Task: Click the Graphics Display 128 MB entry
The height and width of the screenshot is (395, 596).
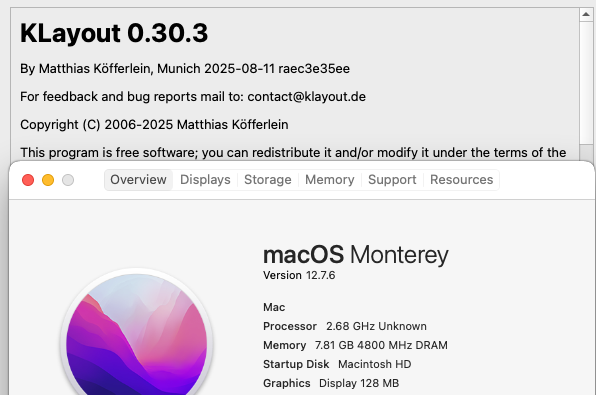Action: click(x=331, y=383)
